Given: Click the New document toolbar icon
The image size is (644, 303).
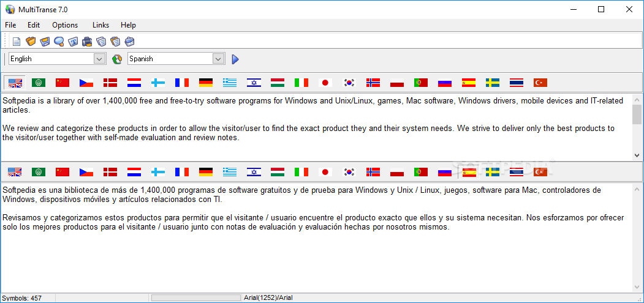Looking at the screenshot, I should coord(17,42).
